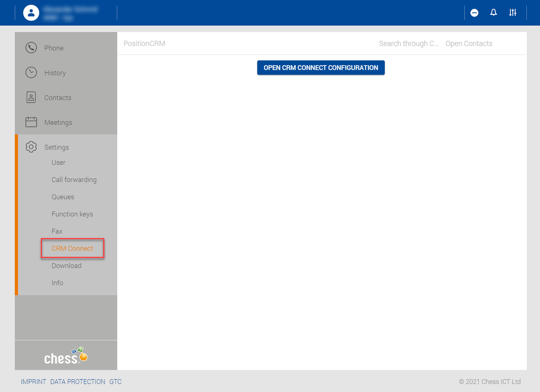Open the Download submenu item
This screenshot has width=540, height=392.
click(66, 266)
